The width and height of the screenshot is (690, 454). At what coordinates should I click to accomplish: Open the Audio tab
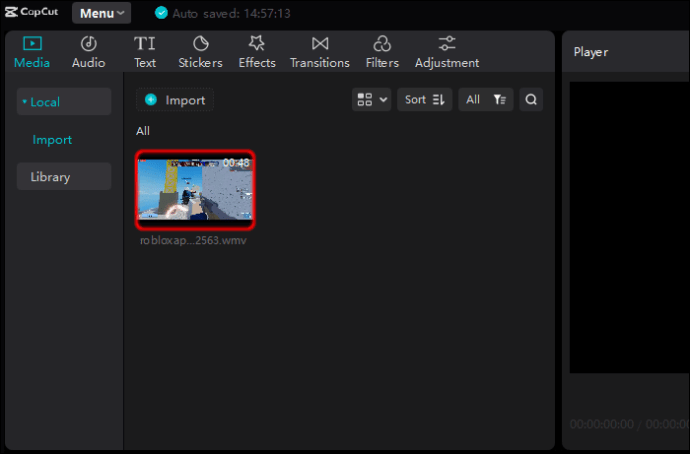point(88,52)
